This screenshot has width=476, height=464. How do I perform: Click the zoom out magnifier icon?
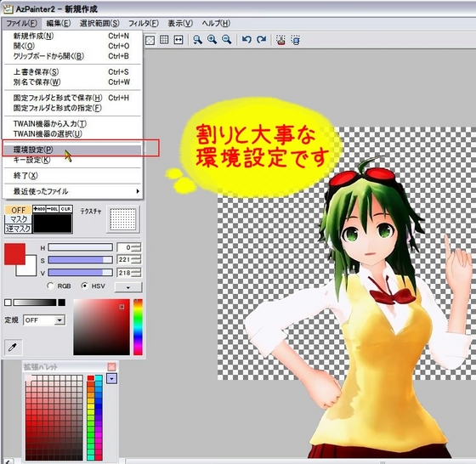click(227, 40)
